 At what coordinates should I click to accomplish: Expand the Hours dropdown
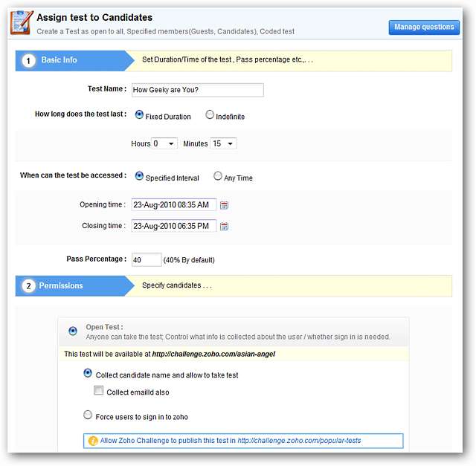164,143
